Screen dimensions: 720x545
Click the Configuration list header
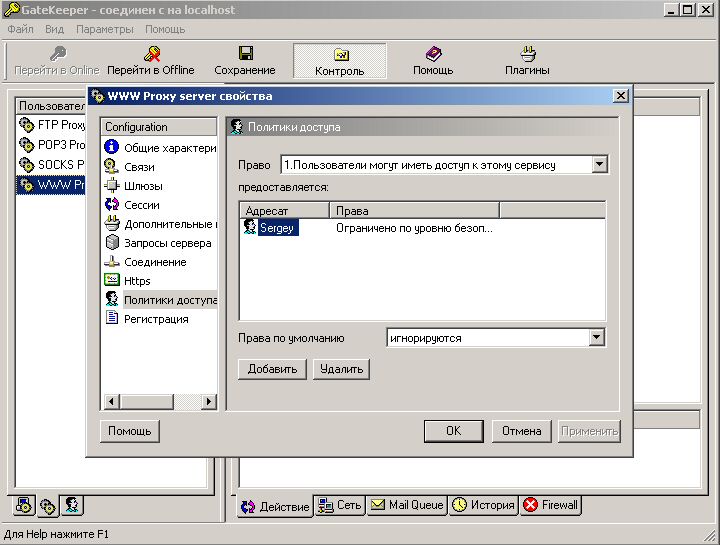158,127
